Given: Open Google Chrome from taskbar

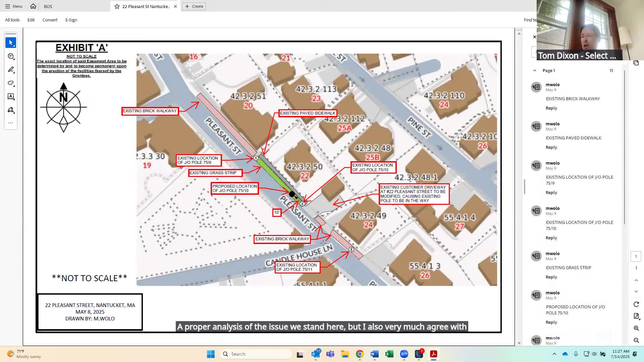Looking at the screenshot, I should pos(360,354).
